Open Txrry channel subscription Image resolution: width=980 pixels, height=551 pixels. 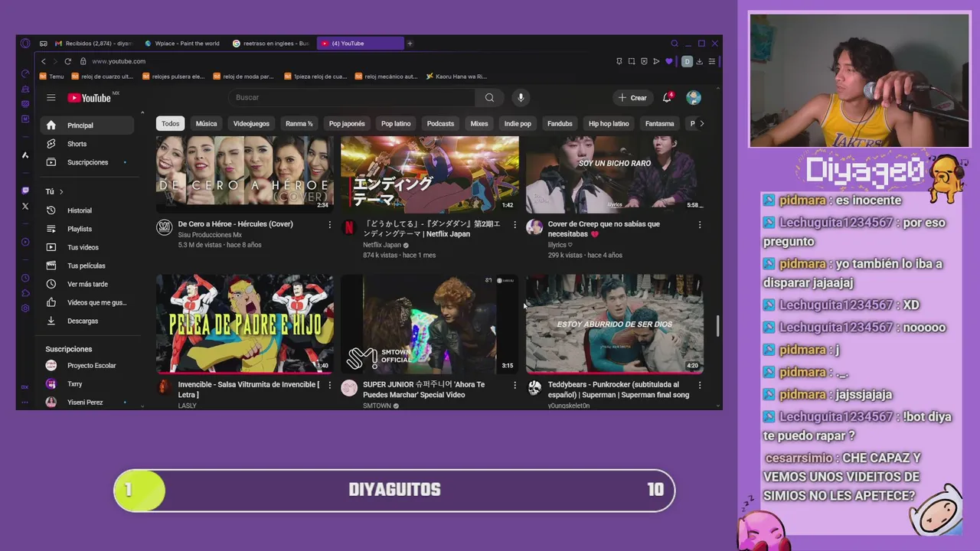[x=87, y=384]
